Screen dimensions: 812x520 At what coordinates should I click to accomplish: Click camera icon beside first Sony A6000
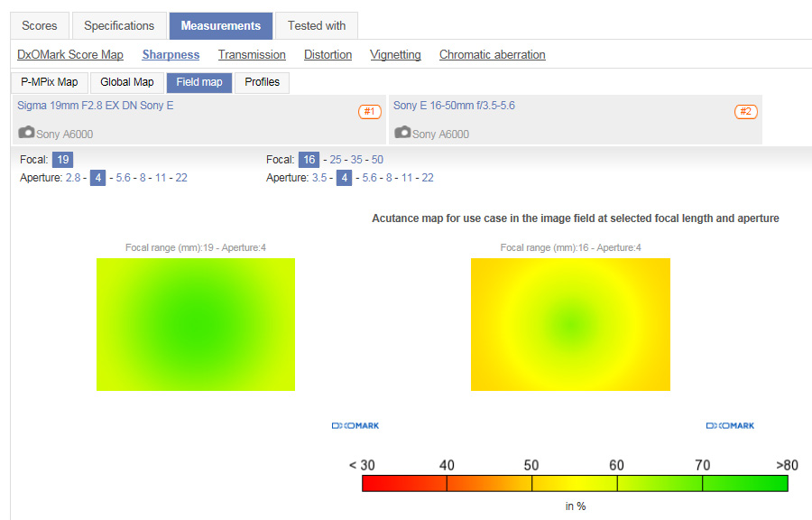pos(25,133)
